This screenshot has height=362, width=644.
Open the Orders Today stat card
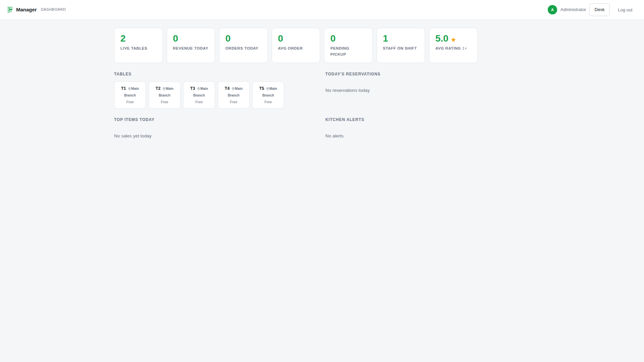point(243,45)
